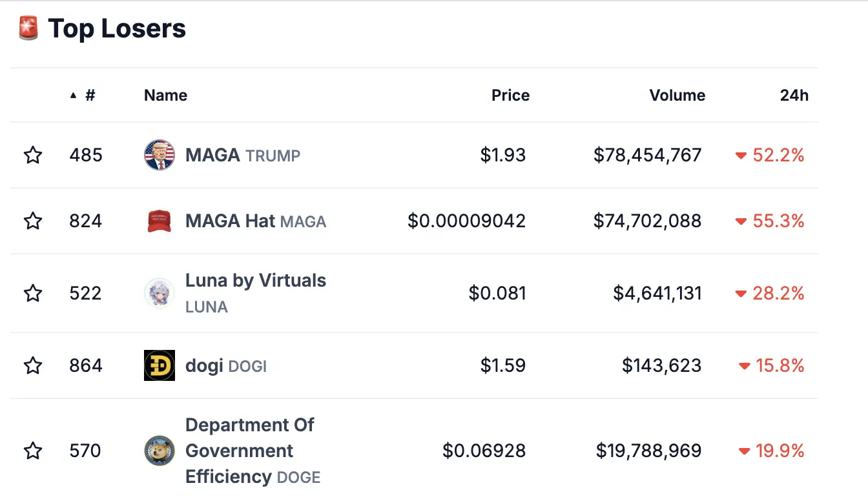Favorite MAGA TRUMP using its star
868x501 pixels.
[x=33, y=155]
